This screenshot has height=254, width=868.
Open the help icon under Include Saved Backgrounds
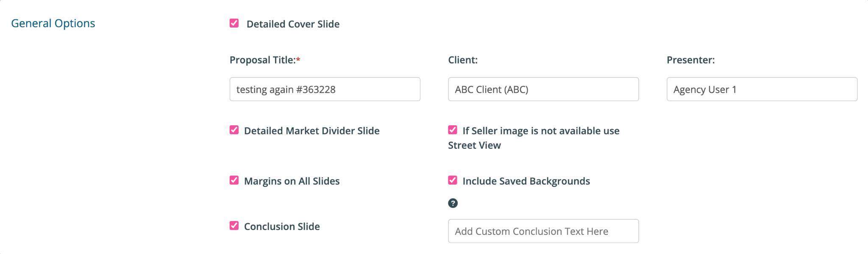[453, 203]
